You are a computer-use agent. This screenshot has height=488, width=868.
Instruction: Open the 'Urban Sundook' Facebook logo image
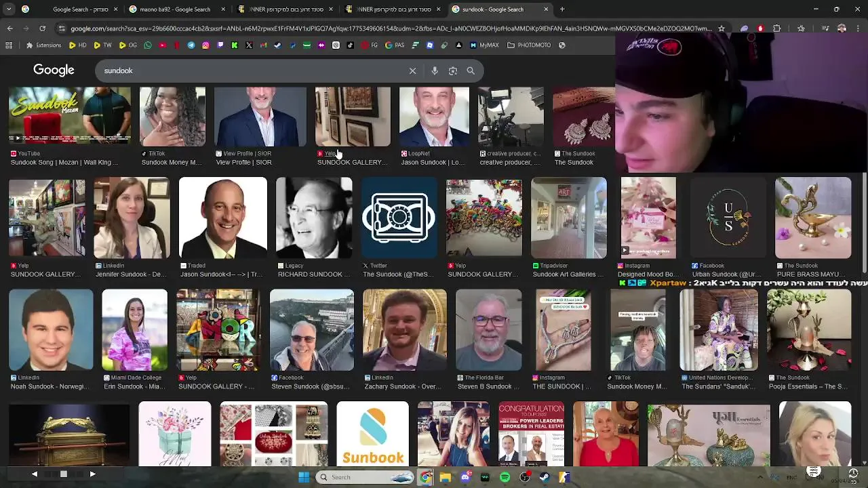[x=728, y=218]
